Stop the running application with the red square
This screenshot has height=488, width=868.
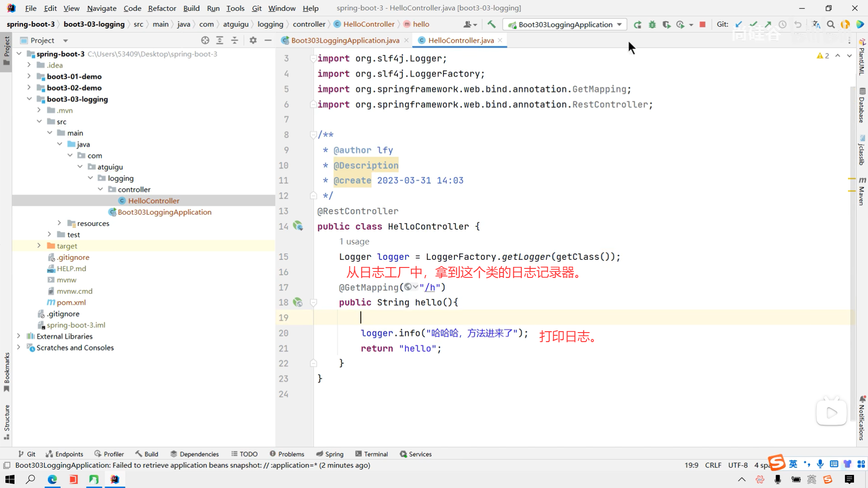point(703,24)
